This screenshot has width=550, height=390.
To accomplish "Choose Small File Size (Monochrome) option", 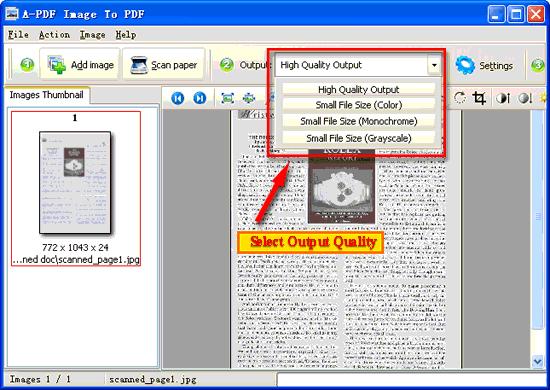I will 358,121.
